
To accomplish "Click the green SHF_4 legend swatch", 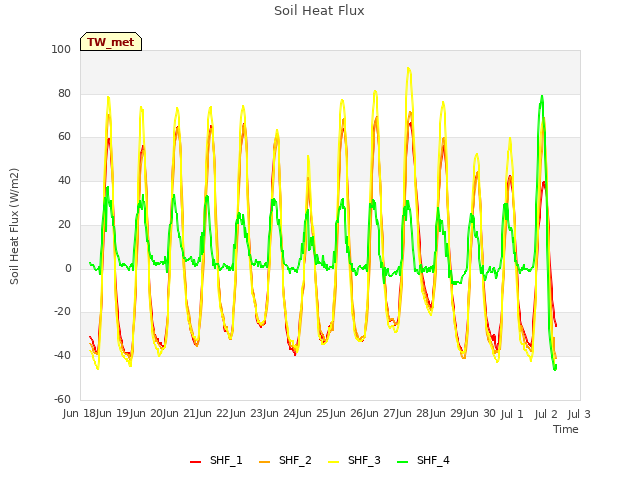I will [402, 462].
